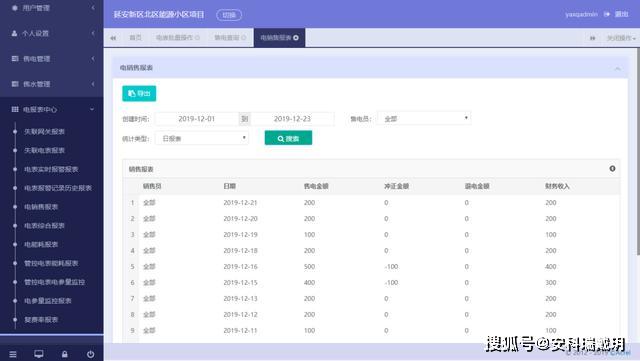Viewport: 640px width, 361px height.
Task: Open the 售电员 dropdown showing 全部
Action: coord(424,118)
